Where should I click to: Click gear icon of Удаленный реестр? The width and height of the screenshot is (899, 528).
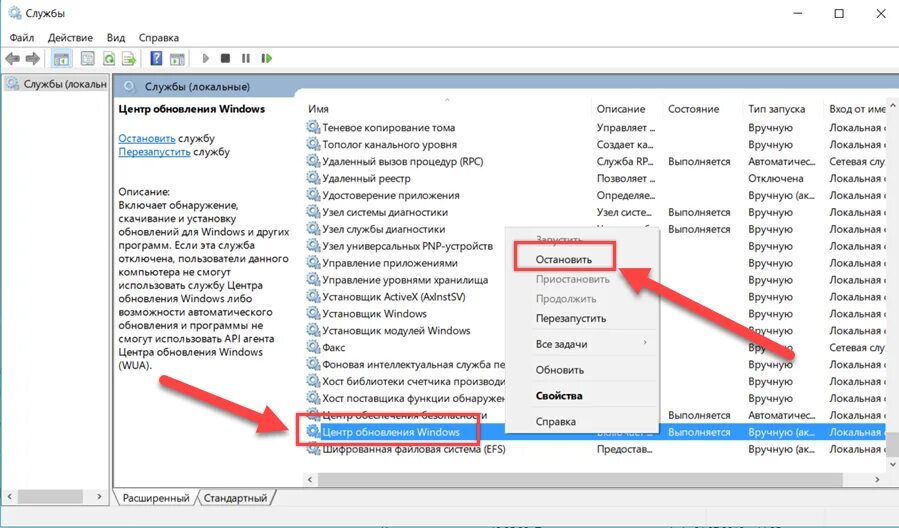[313, 178]
